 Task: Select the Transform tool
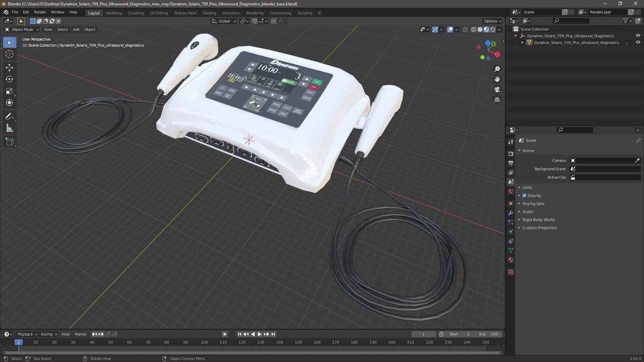pos(9,103)
